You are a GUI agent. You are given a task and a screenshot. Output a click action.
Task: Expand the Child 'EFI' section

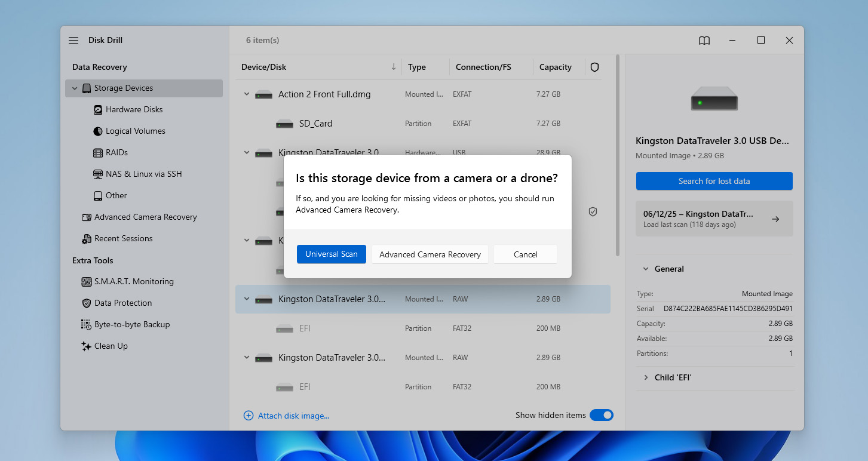click(646, 378)
